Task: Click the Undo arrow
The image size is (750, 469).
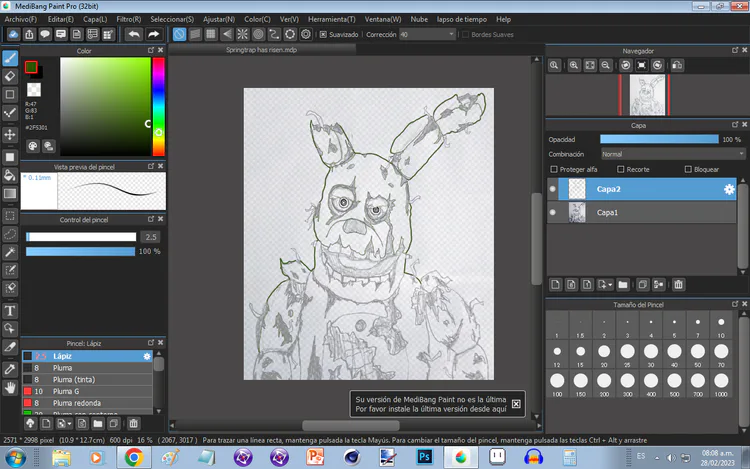Action: (134, 34)
